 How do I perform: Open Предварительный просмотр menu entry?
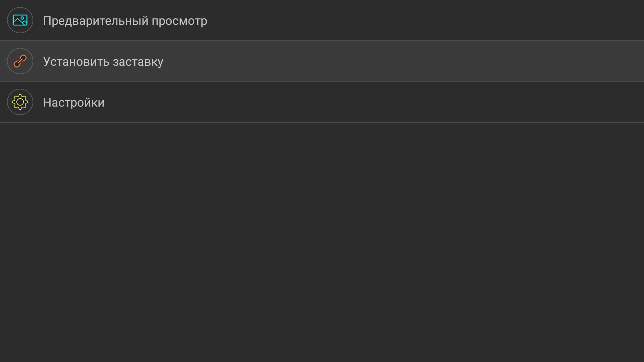322,20
